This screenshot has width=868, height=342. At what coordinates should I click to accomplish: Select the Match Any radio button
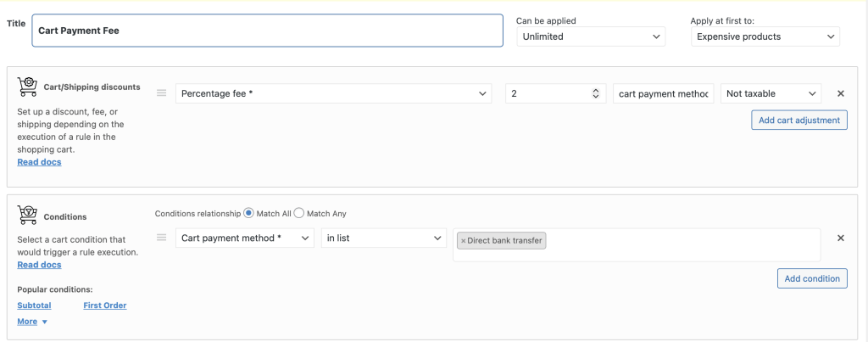point(298,214)
